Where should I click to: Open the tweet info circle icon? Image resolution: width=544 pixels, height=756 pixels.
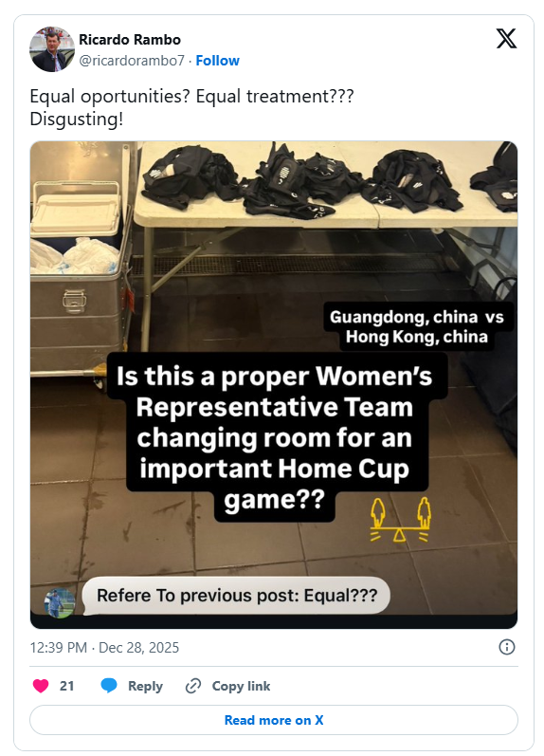coord(507,647)
